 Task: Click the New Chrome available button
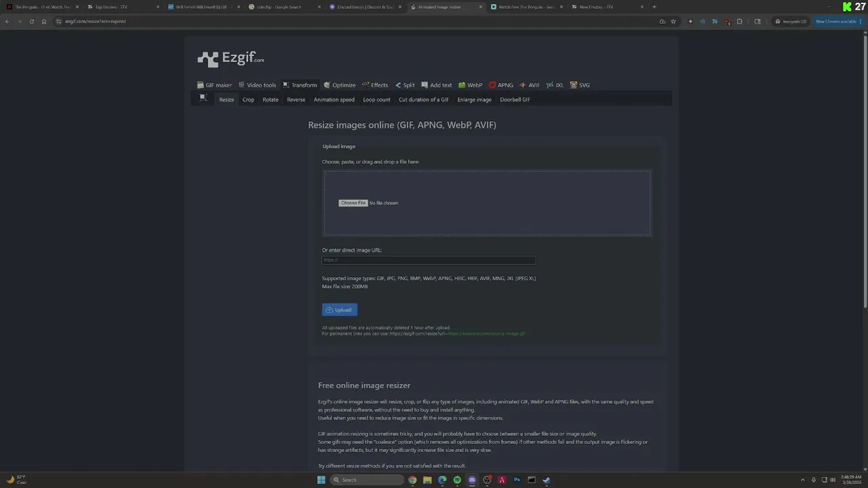(838, 22)
